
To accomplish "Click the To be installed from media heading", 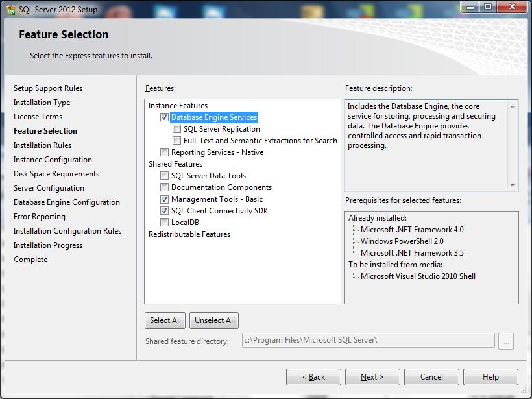I will tap(395, 265).
